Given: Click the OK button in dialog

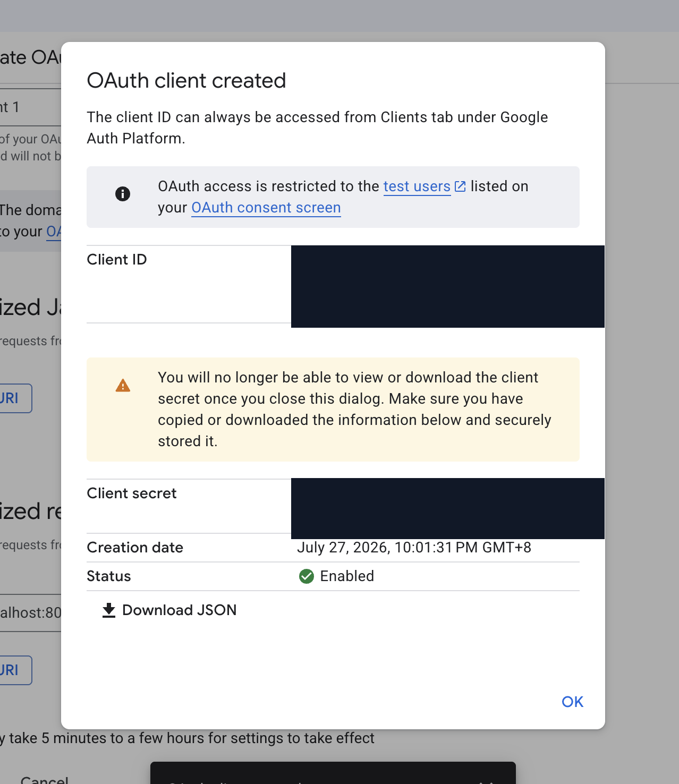Looking at the screenshot, I should [x=572, y=702].
